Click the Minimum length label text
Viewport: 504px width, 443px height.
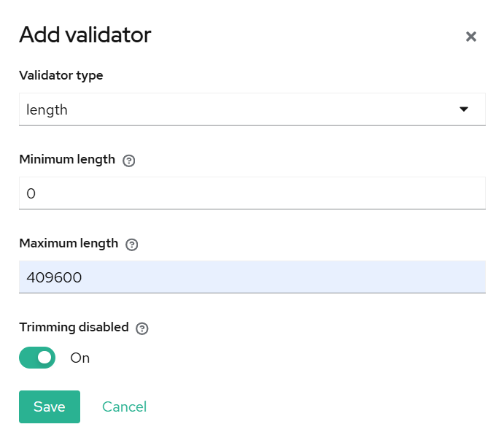coord(67,159)
